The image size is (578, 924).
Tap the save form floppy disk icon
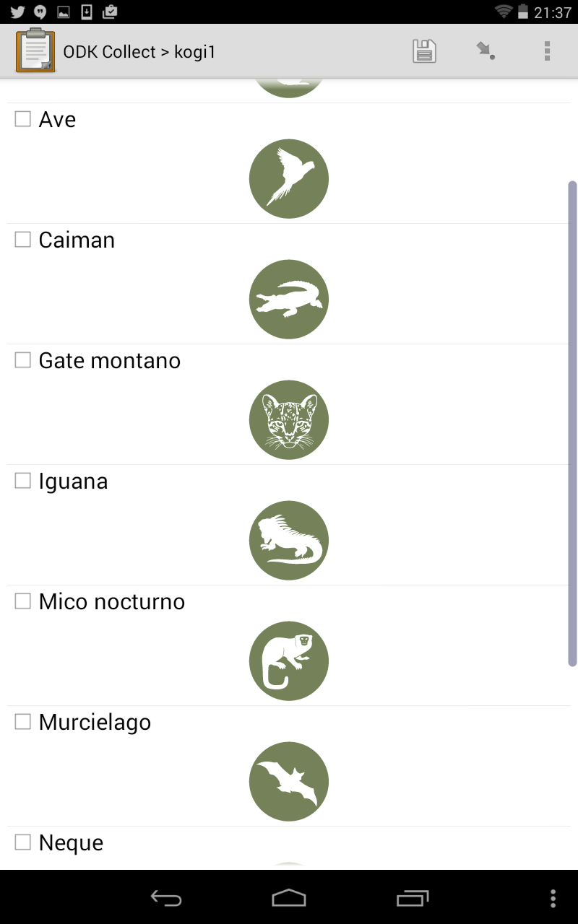[424, 51]
